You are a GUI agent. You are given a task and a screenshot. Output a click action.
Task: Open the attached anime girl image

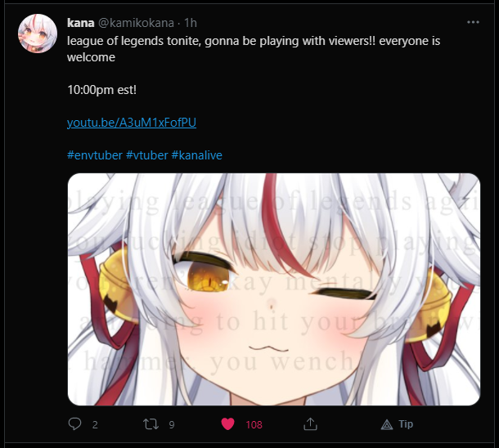pos(274,289)
